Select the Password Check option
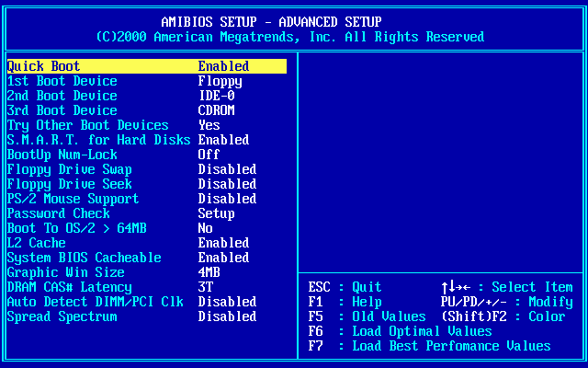588x368 pixels. (59, 213)
